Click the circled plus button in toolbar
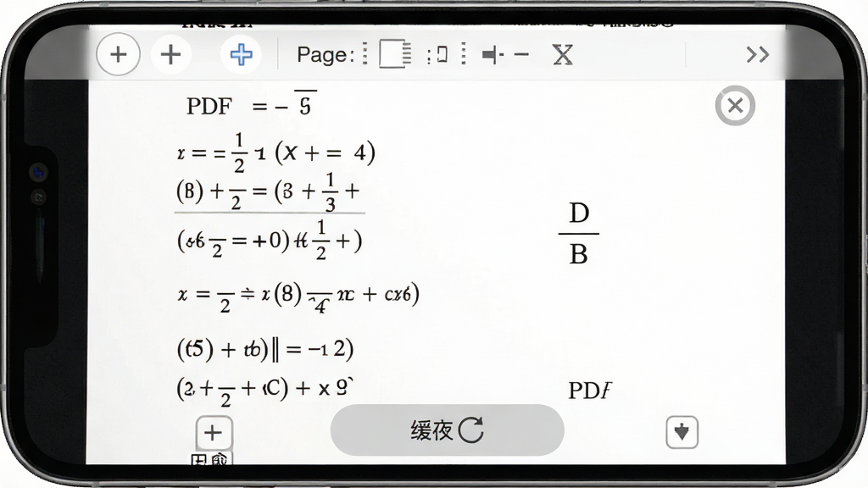 (118, 54)
